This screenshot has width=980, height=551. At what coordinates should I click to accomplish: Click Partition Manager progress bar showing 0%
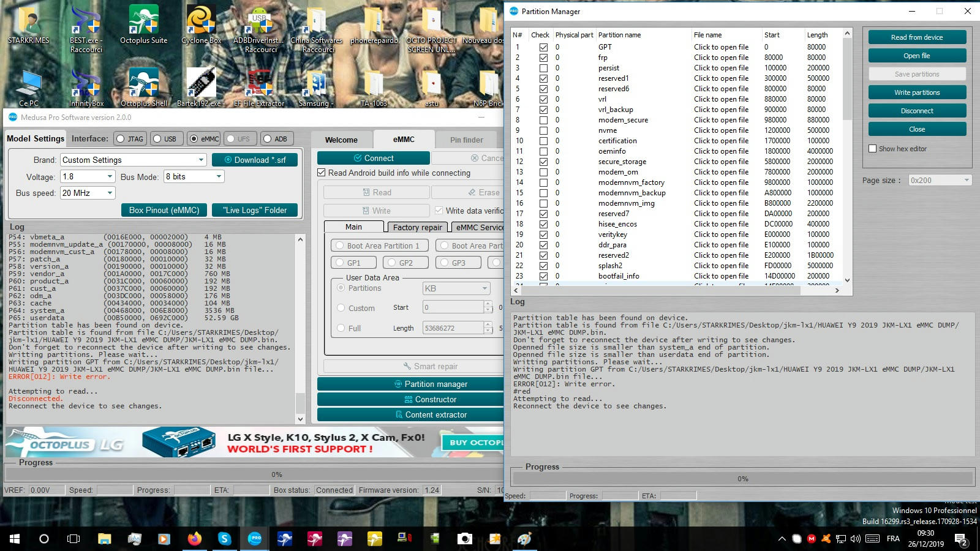pos(743,479)
